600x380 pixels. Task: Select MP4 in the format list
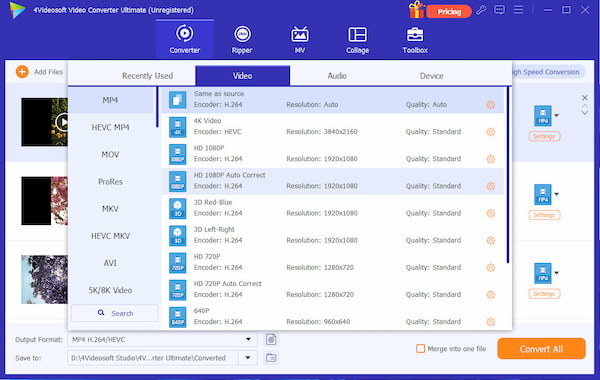[x=111, y=100]
